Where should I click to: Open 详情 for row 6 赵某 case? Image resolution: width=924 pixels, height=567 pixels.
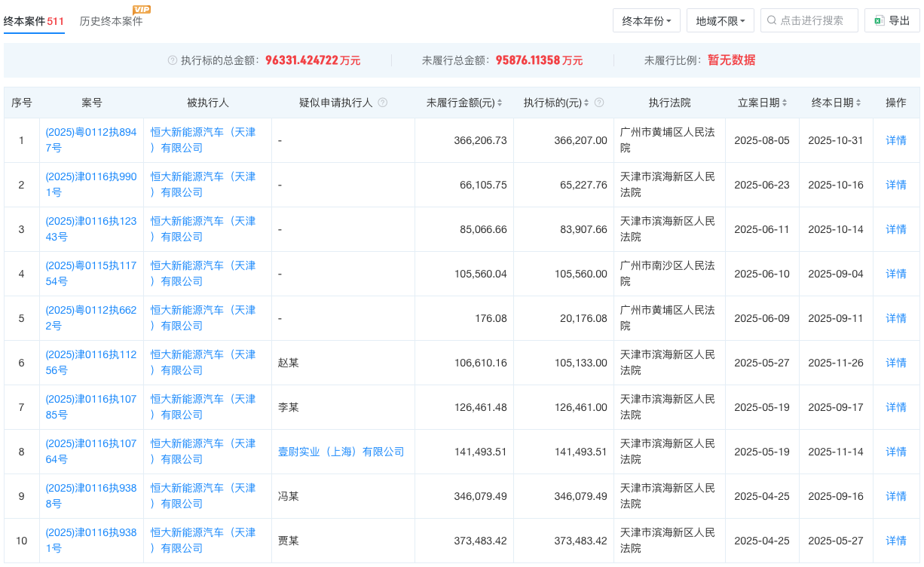895,363
